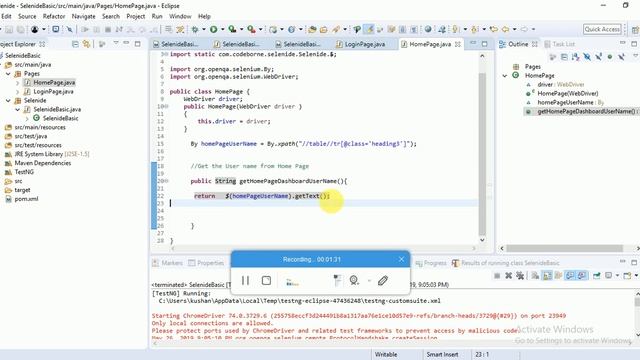Toggle Word Wrap in Console toolbar
Viewport: 640px width, 360px height.
[x=558, y=276]
